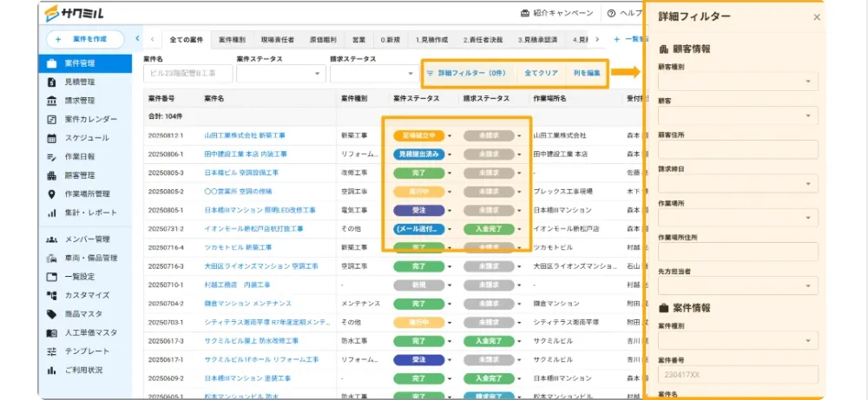Screen dimensions: 868x400
Task: Click the 案件を作成 button
Action: coord(85,39)
